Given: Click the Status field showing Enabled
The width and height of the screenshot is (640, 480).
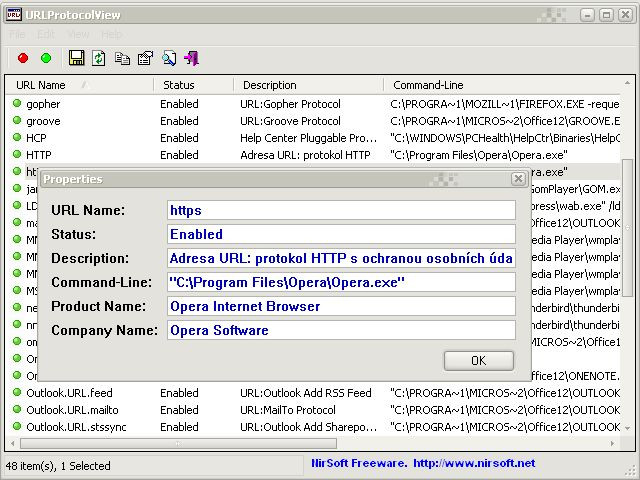Looking at the screenshot, I should pos(341,234).
